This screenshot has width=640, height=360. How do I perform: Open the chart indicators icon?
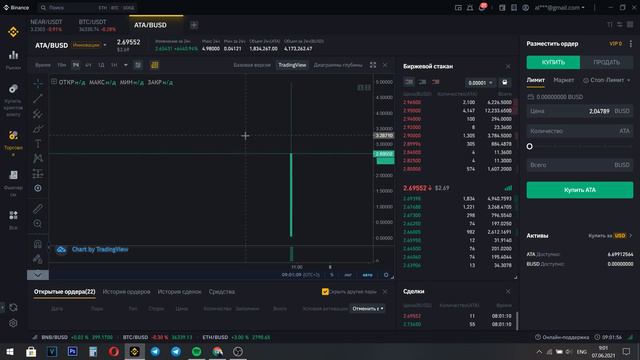(138, 65)
